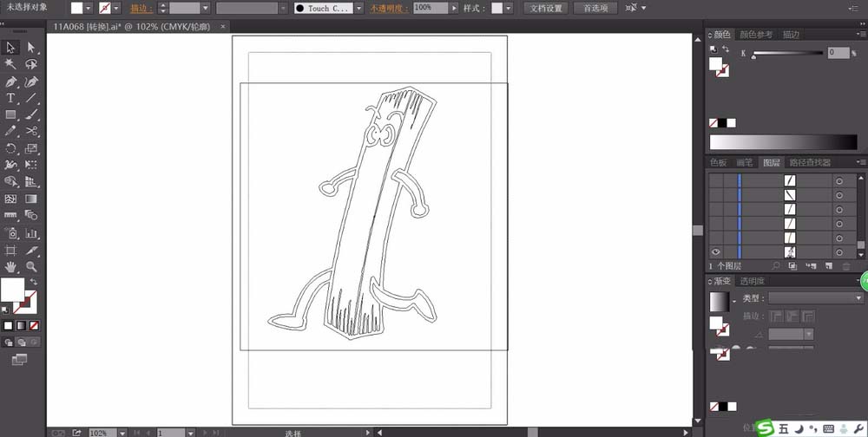This screenshot has height=437, width=868.
Task: Click target circle of bottom layer row
Action: click(x=839, y=252)
